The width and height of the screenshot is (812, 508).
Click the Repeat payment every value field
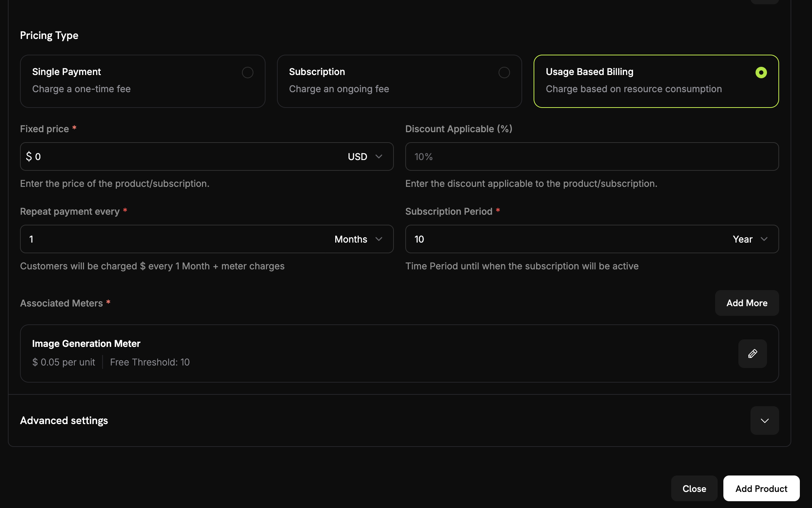pyautogui.click(x=143, y=239)
